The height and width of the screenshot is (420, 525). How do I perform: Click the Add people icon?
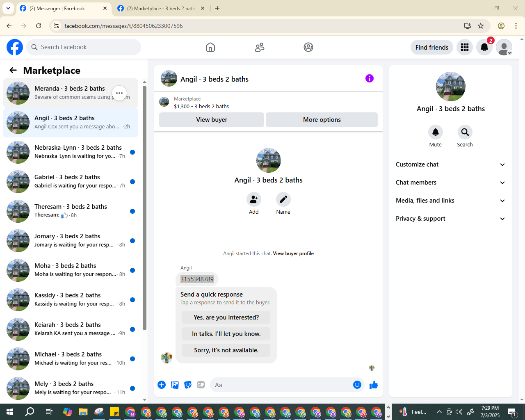click(254, 199)
